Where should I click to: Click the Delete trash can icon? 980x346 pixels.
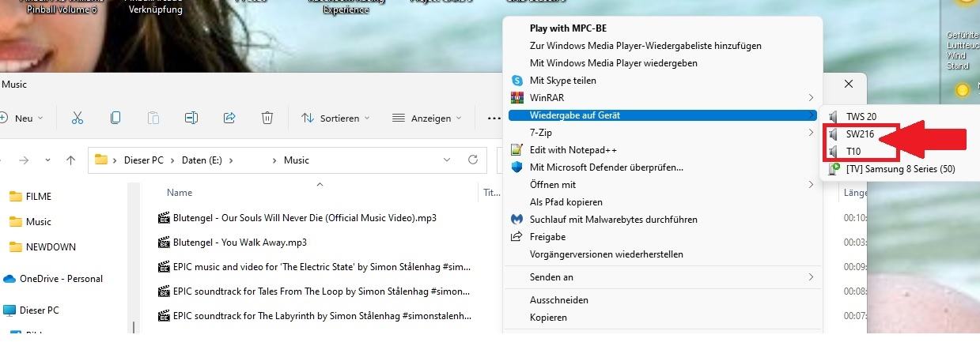click(267, 118)
